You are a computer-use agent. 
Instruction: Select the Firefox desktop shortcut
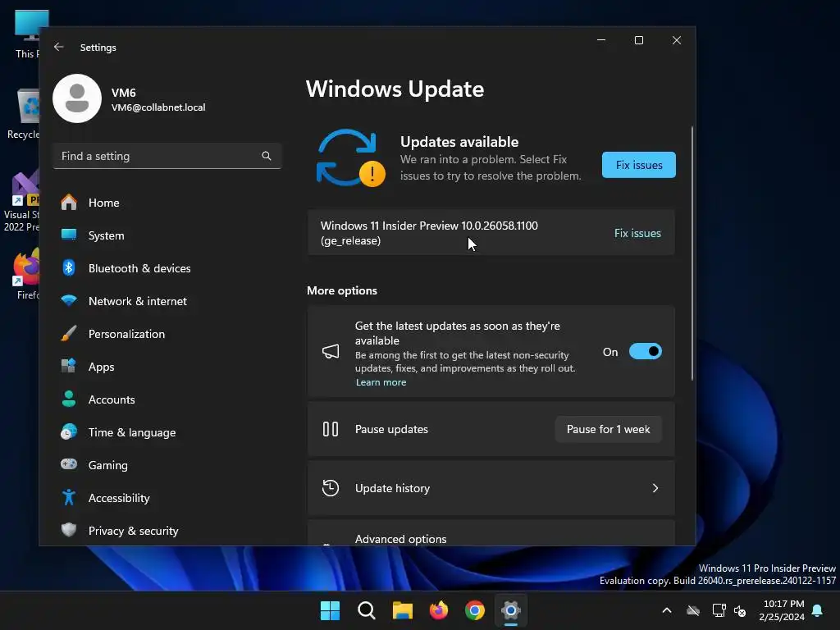[25, 273]
